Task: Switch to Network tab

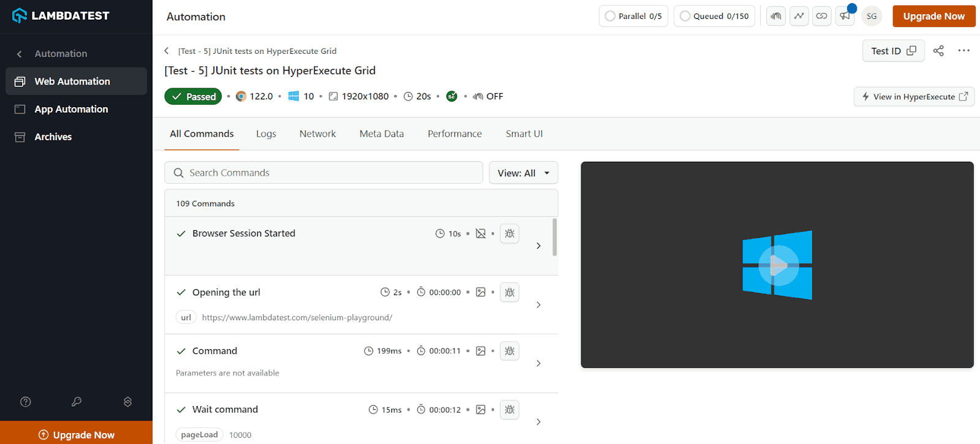Action: 317,134
